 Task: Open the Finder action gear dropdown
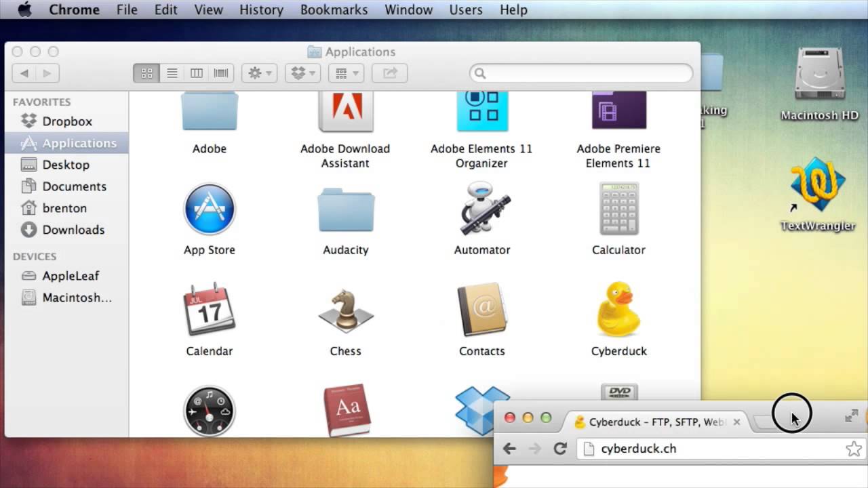coord(259,73)
